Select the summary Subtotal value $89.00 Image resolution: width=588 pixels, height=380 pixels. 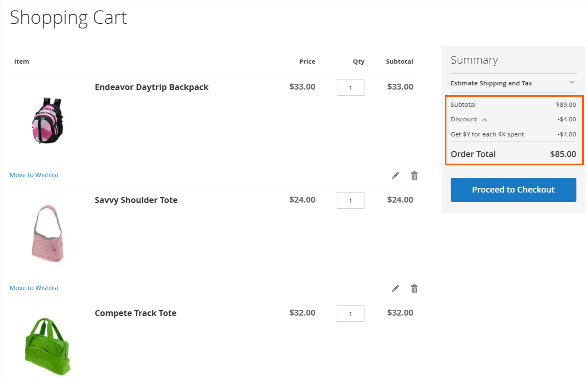click(x=566, y=105)
